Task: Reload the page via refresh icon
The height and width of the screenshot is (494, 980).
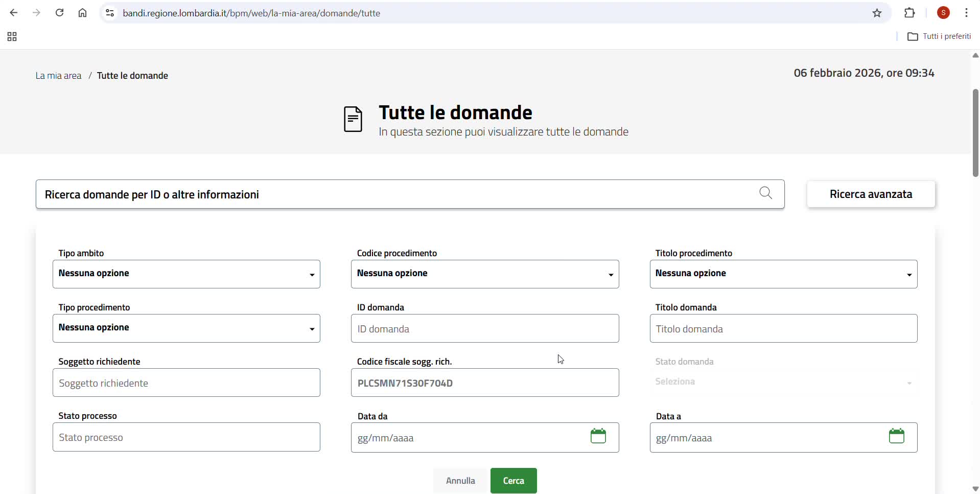Action: (59, 13)
